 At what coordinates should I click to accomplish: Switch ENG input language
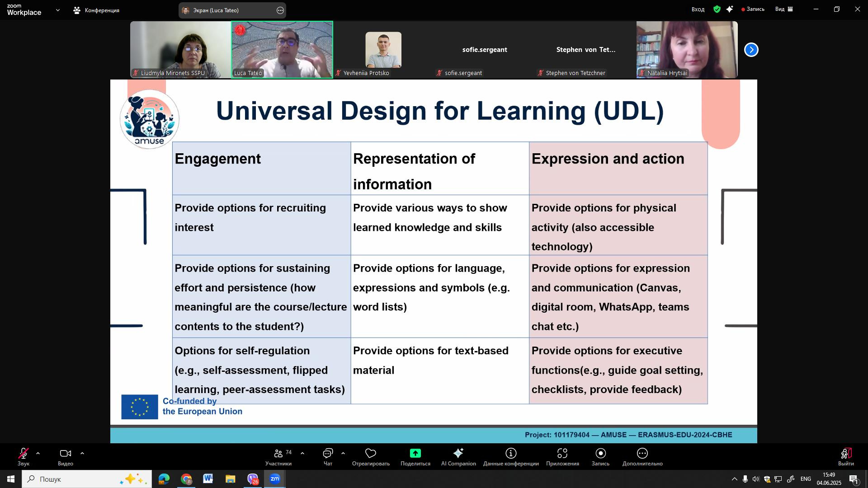tap(806, 479)
